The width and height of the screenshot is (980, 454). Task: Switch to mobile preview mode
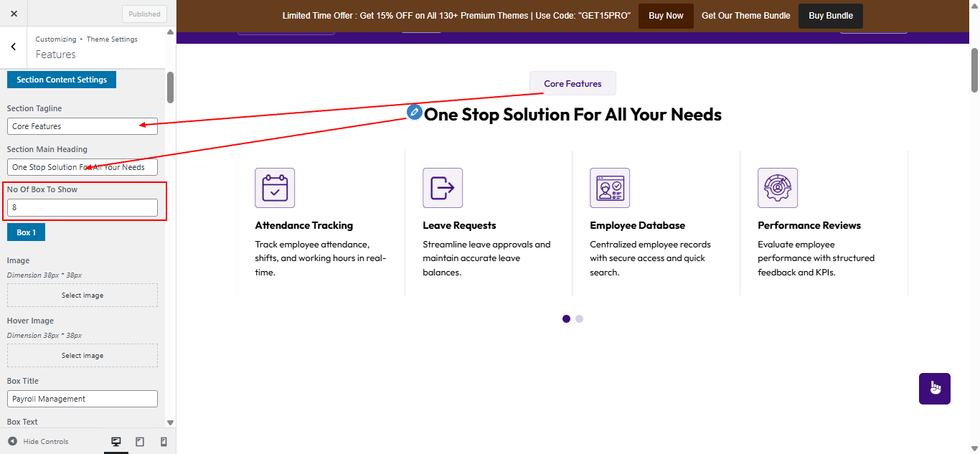pos(164,442)
